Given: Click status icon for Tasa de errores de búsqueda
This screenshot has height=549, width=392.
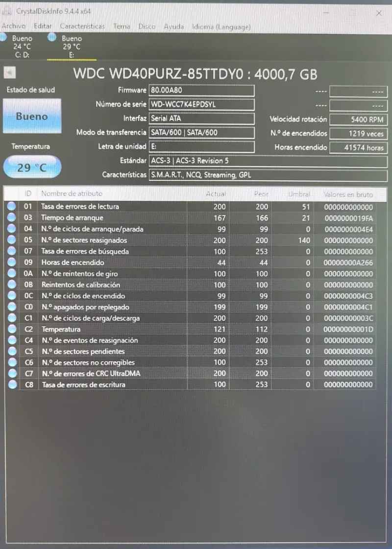Looking at the screenshot, I should coord(12,251).
